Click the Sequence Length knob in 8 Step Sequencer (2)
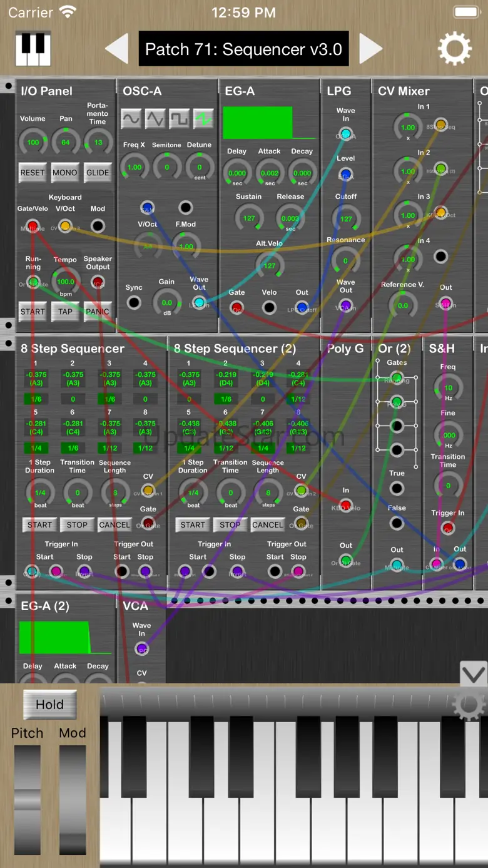This screenshot has height=868, width=488. coord(268,493)
